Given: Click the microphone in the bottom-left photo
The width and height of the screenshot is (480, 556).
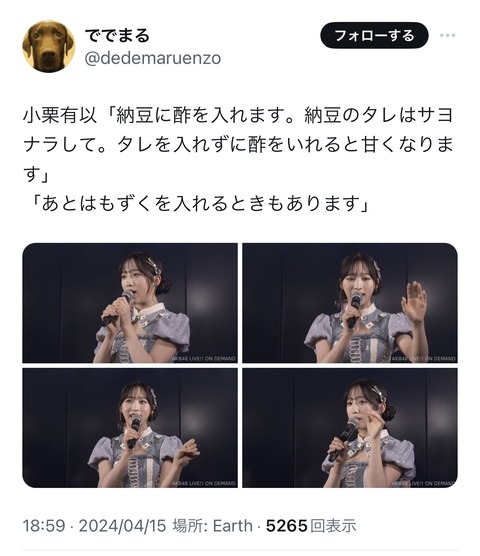Looking at the screenshot, I should tap(134, 432).
